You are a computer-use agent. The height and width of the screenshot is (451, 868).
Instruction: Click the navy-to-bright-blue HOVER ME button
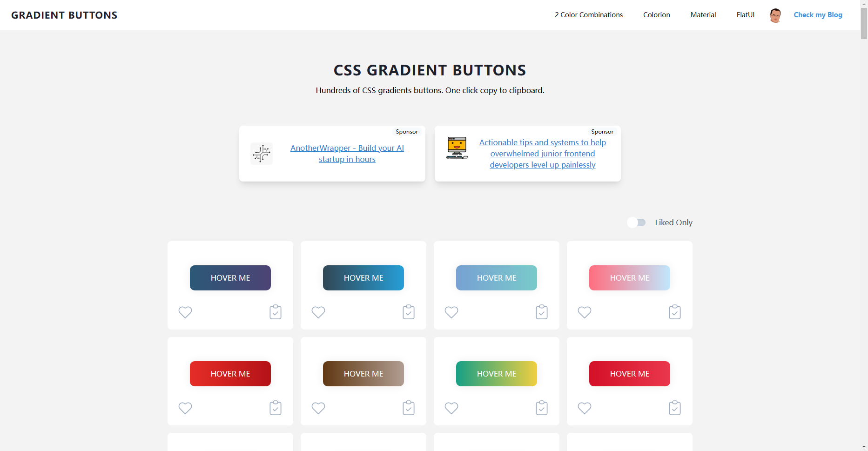click(363, 278)
